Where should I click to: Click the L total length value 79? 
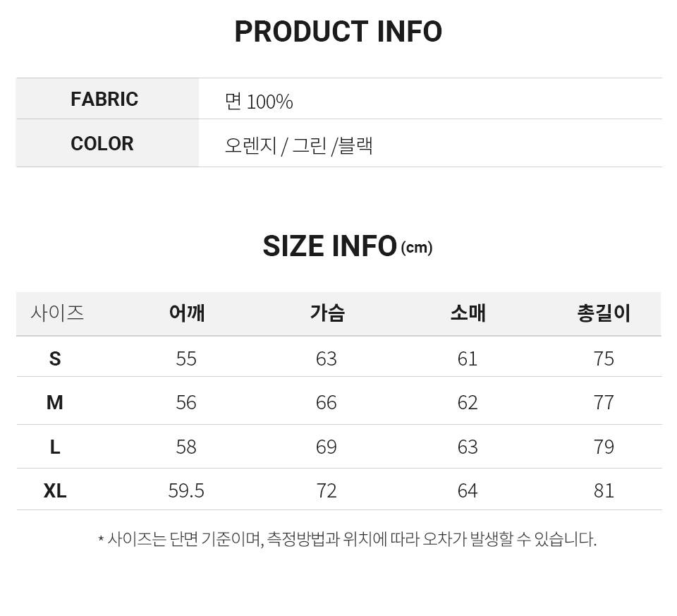(604, 447)
